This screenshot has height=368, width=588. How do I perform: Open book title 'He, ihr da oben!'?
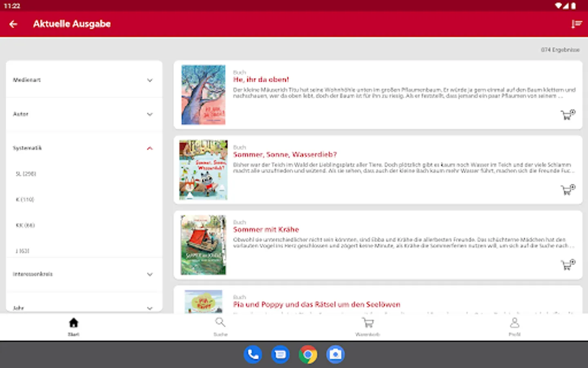[x=261, y=80]
